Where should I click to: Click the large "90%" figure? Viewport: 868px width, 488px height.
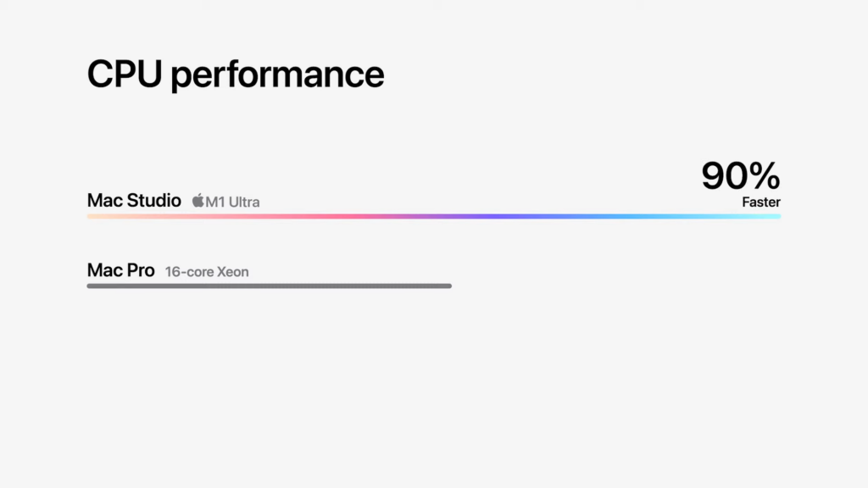pyautogui.click(x=740, y=175)
